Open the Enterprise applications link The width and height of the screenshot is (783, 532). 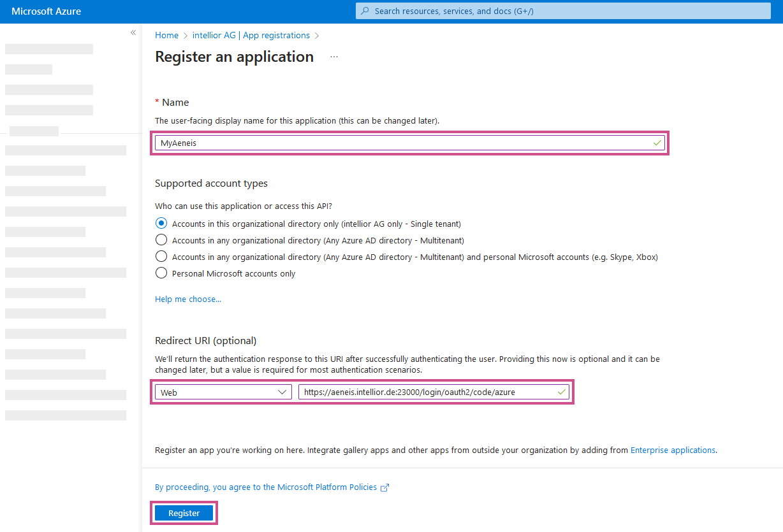point(673,450)
